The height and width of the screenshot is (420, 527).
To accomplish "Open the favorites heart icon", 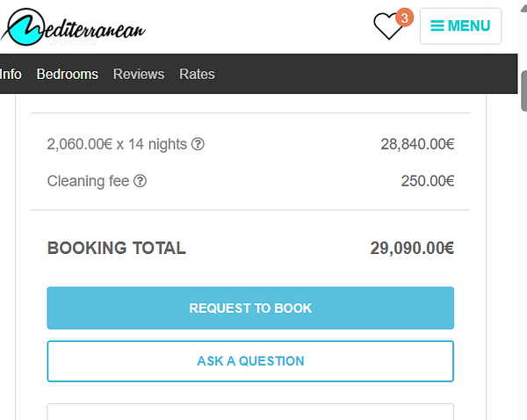I will [388, 26].
